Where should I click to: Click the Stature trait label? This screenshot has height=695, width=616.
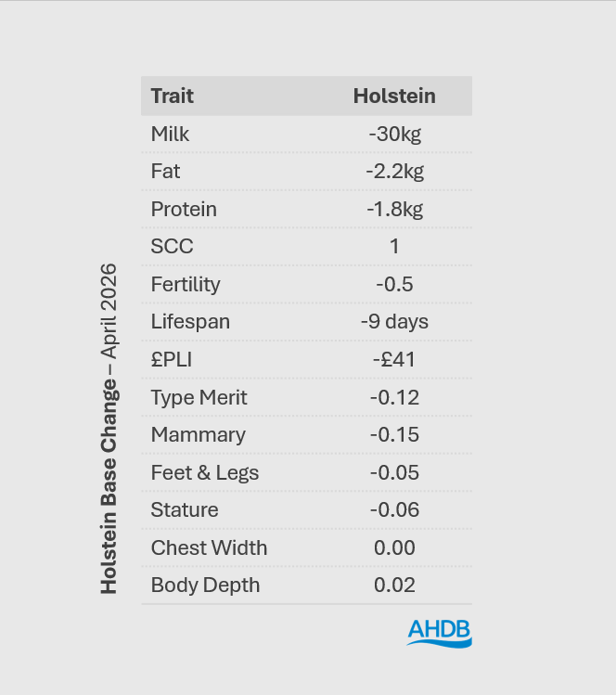[x=185, y=509]
